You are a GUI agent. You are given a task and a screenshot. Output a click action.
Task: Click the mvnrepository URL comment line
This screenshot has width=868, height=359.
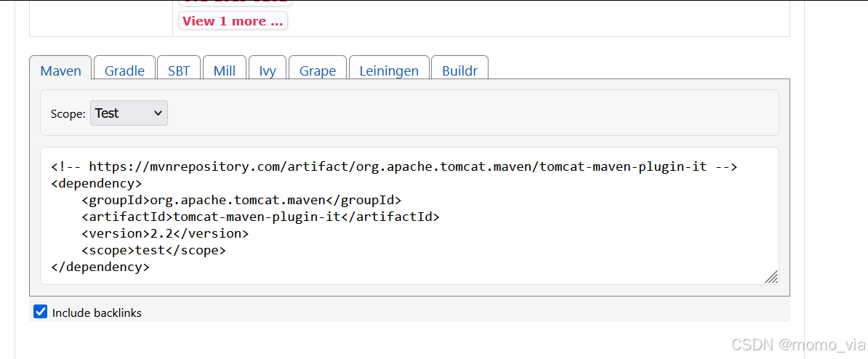[394, 166]
